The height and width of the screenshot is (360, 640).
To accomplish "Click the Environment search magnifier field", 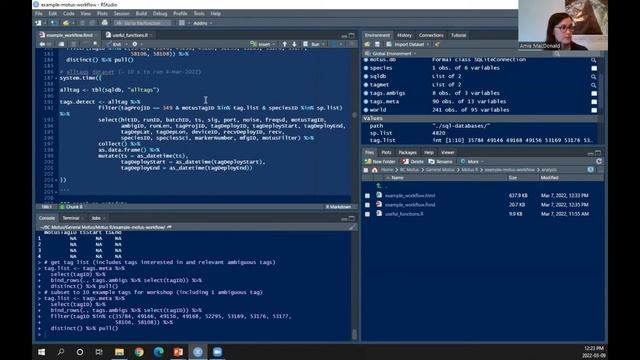I will [x=576, y=53].
